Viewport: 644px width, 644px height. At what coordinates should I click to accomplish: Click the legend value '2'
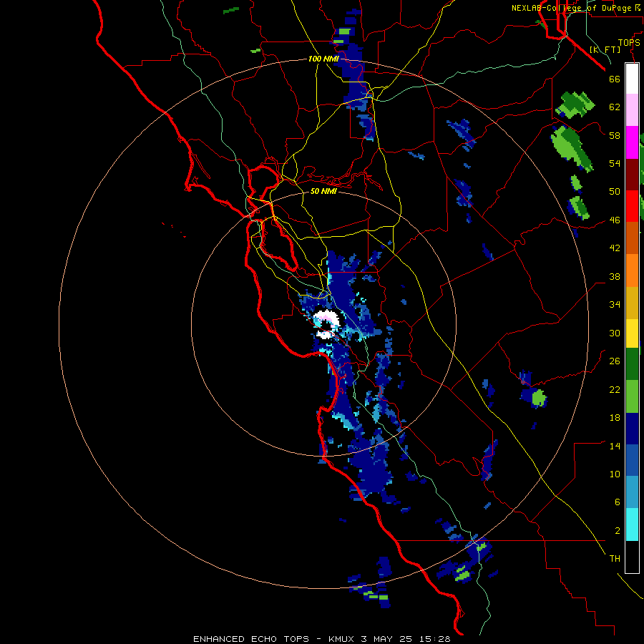coord(618,531)
